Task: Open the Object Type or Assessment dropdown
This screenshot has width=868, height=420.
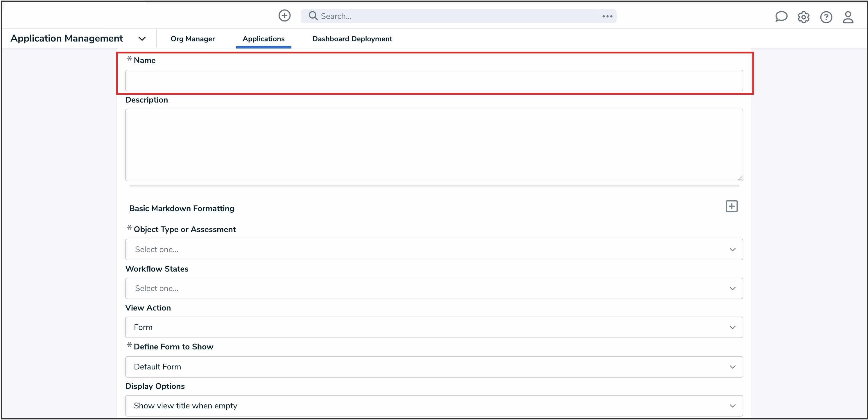Action: click(x=434, y=250)
